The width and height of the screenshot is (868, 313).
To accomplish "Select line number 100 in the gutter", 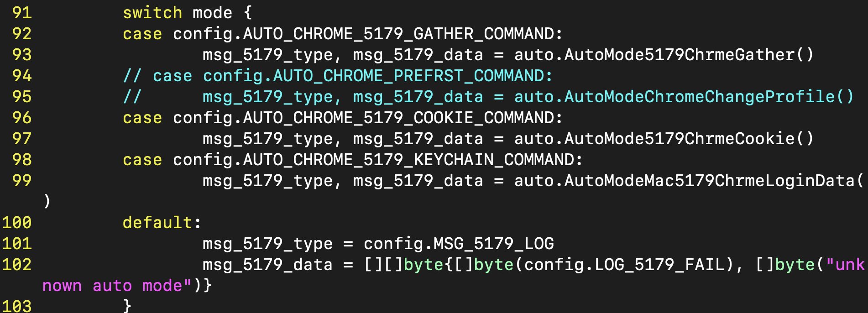I will point(17,223).
